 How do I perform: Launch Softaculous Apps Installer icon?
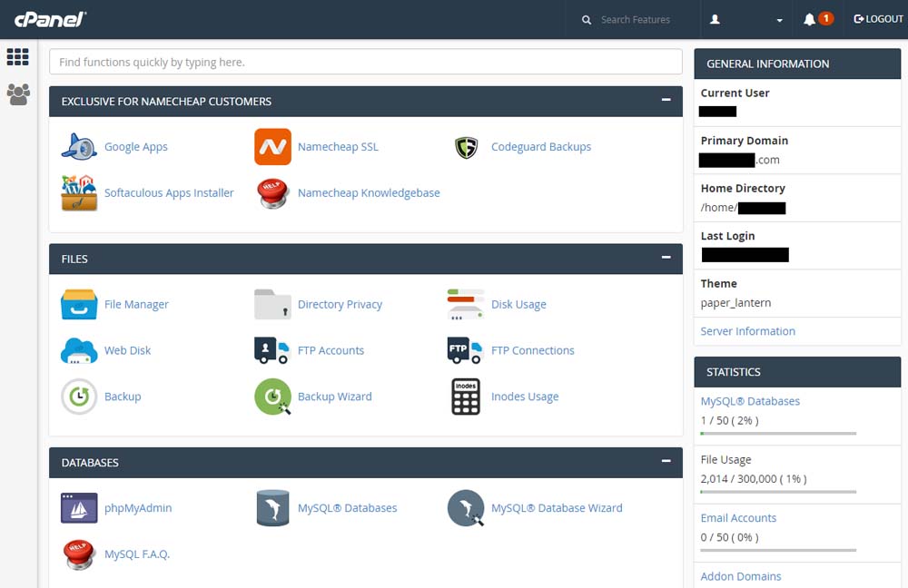(x=79, y=192)
